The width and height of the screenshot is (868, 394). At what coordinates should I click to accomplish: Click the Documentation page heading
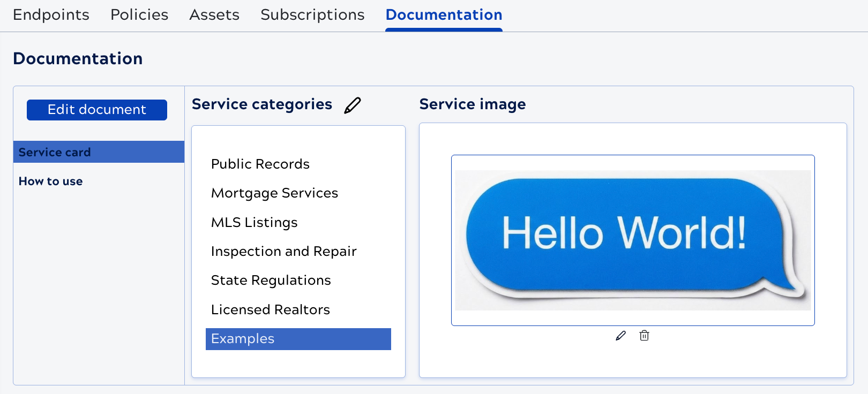78,58
